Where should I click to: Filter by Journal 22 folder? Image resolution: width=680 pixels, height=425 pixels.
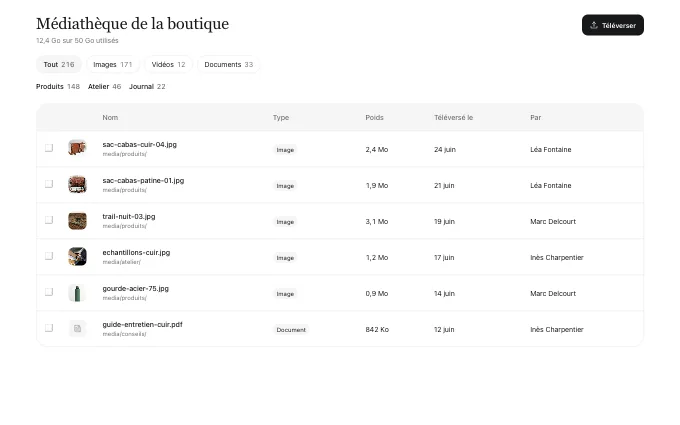(x=147, y=87)
